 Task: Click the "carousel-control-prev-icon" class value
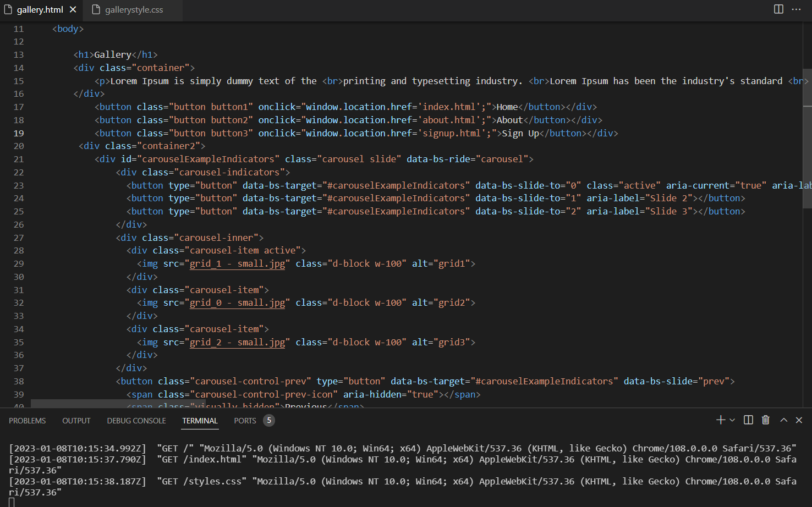(264, 394)
